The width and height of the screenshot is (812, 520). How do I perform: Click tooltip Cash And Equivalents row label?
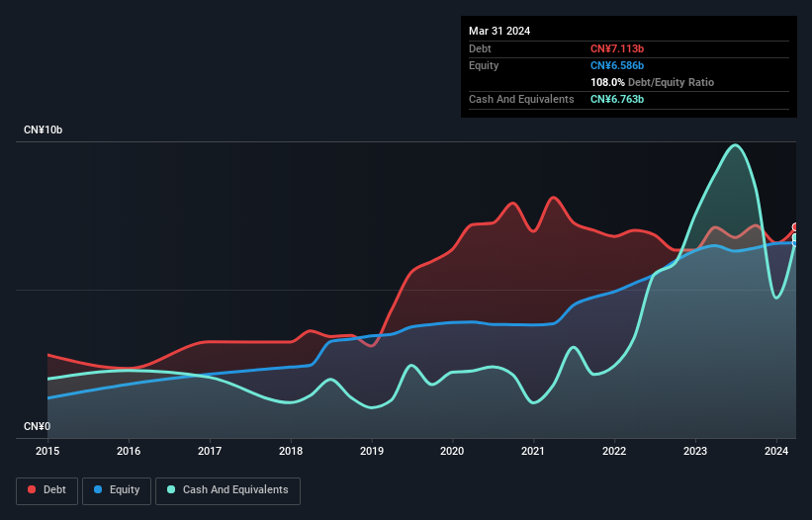pyautogui.click(x=521, y=99)
